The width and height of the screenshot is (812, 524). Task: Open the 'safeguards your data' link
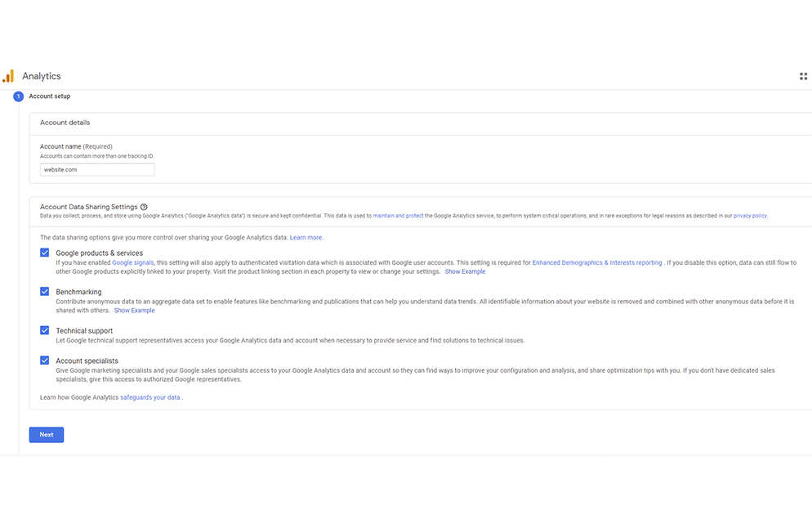coord(150,397)
